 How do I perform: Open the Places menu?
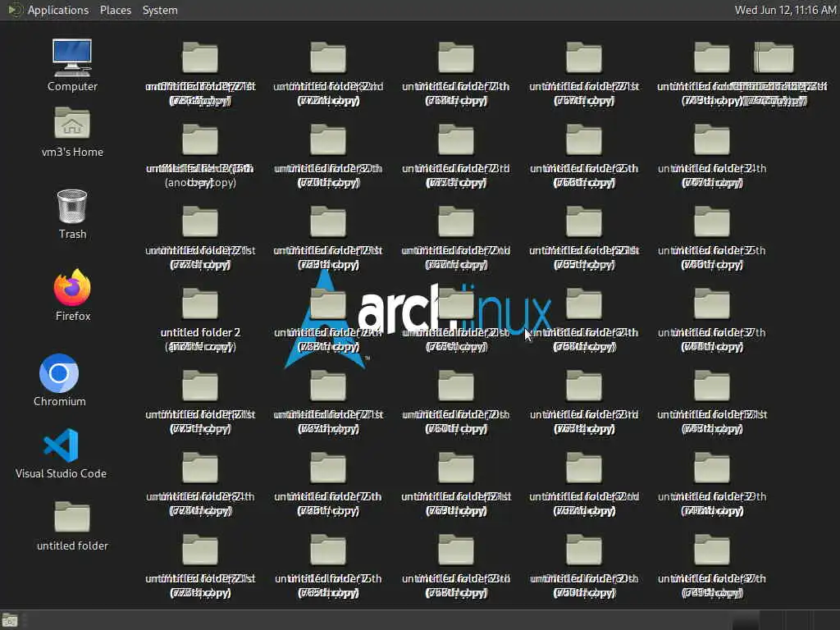click(x=115, y=10)
